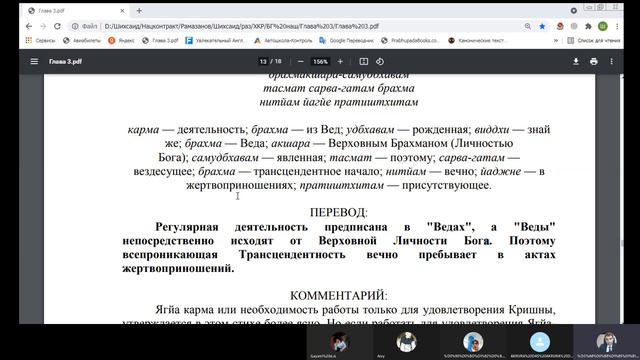Open the Авиабилеты bookmark

[82, 40]
